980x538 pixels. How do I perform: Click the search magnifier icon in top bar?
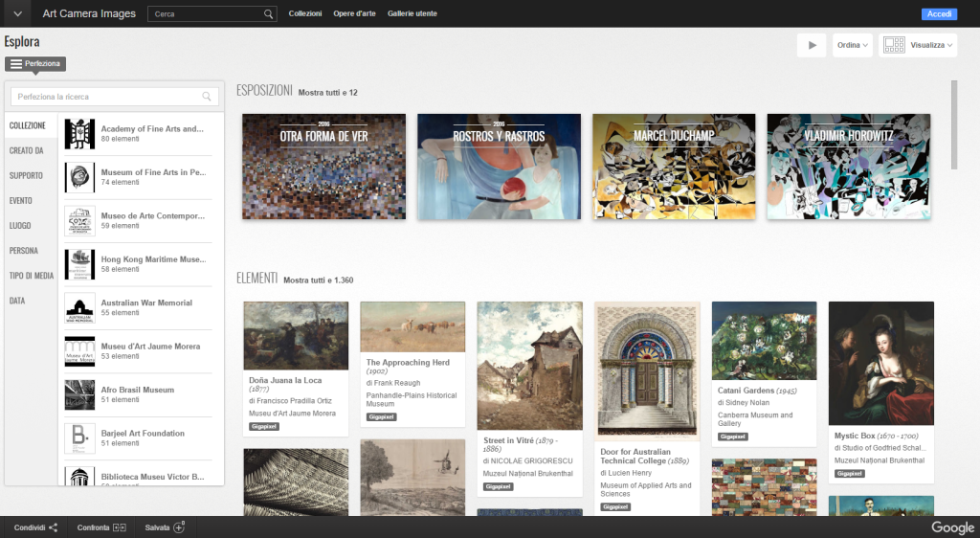pyautogui.click(x=268, y=14)
